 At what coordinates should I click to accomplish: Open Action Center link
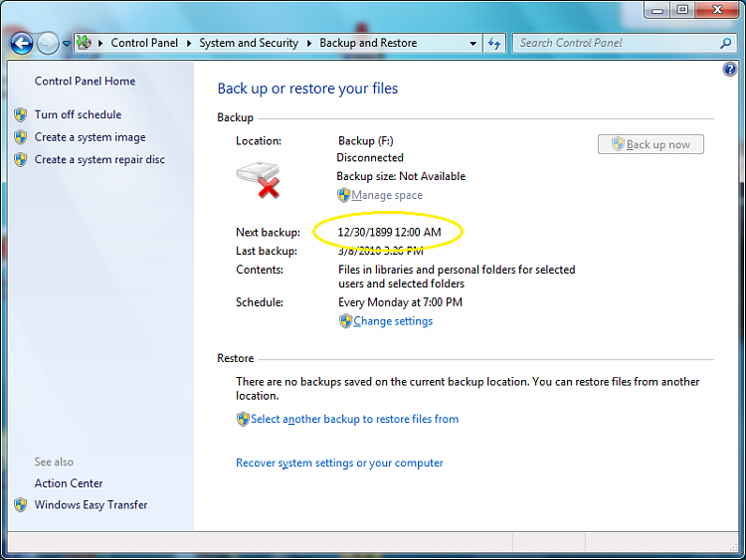(69, 483)
